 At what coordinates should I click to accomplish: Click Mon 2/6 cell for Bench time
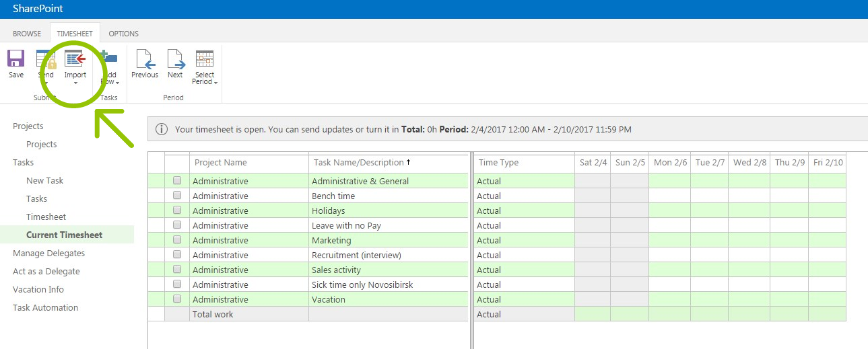[x=670, y=196]
